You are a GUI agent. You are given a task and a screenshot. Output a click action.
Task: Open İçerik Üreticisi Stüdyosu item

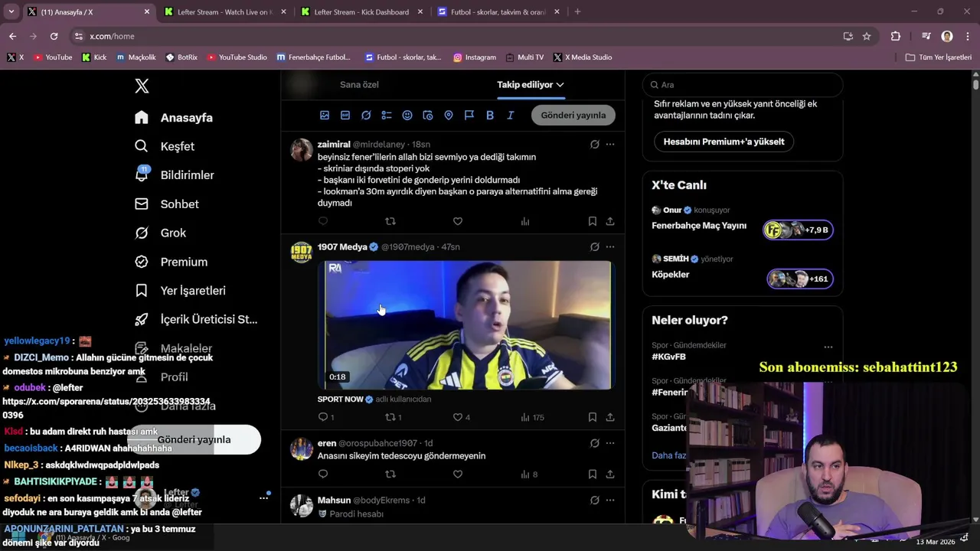(196, 319)
